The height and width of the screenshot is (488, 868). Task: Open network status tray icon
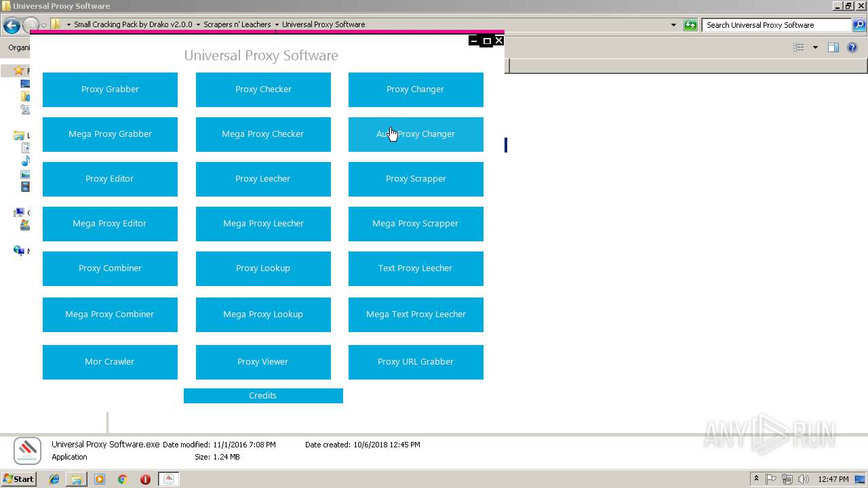787,479
